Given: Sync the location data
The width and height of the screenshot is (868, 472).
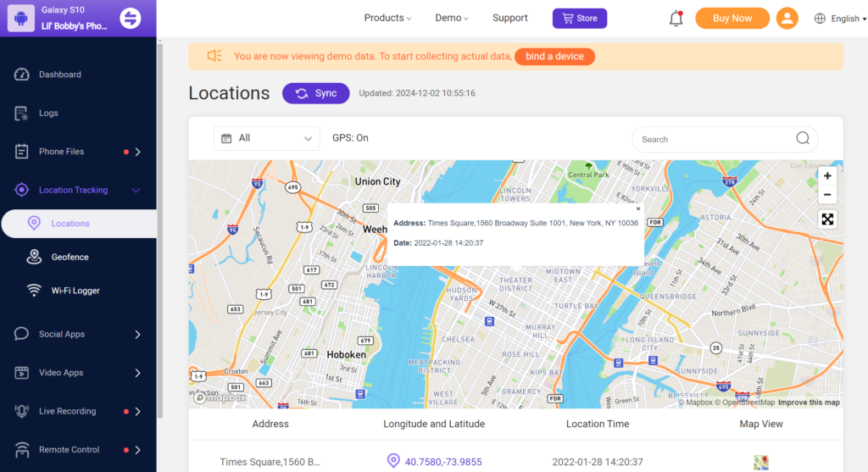Looking at the screenshot, I should point(315,93).
